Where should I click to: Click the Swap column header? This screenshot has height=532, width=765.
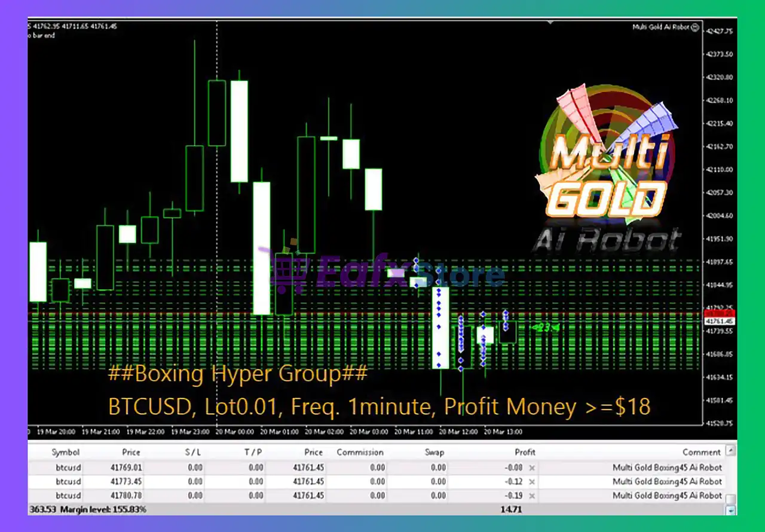tap(434, 452)
